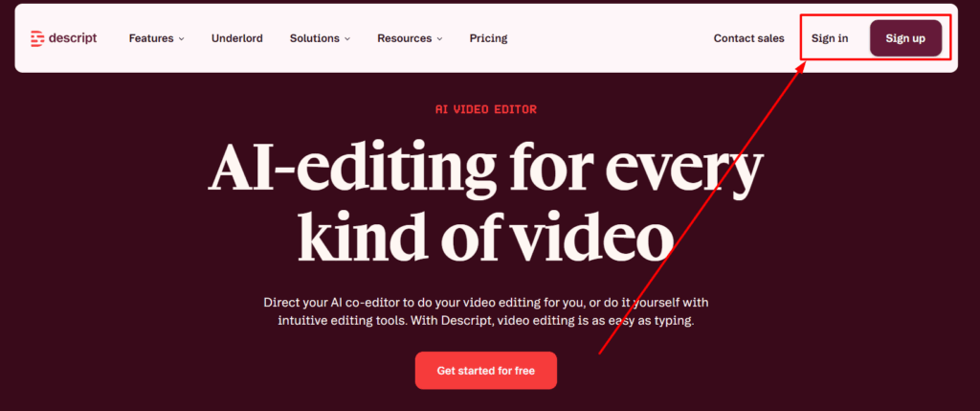The image size is (980, 411).
Task: Expand the chevron beside Resources
Action: (439, 39)
